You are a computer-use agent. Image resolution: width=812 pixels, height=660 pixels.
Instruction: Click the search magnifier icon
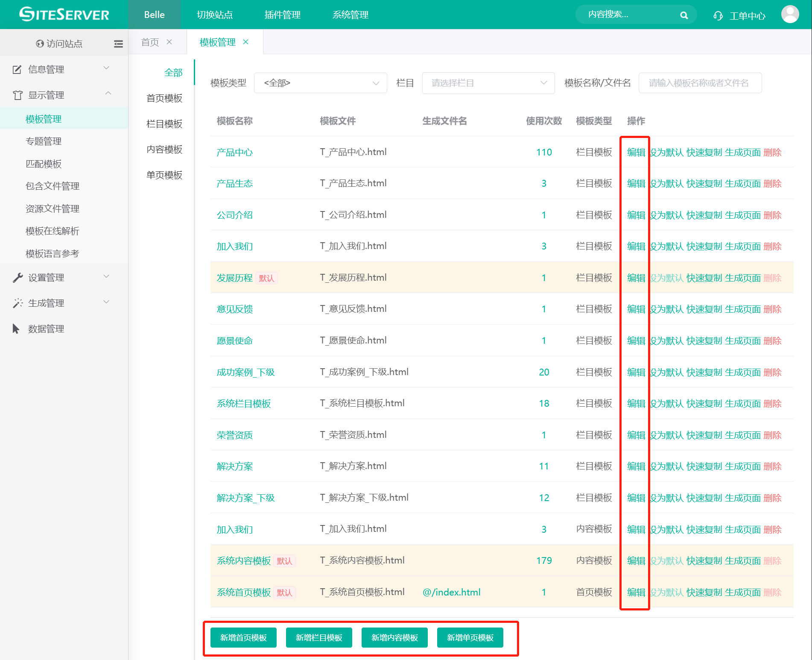[683, 15]
